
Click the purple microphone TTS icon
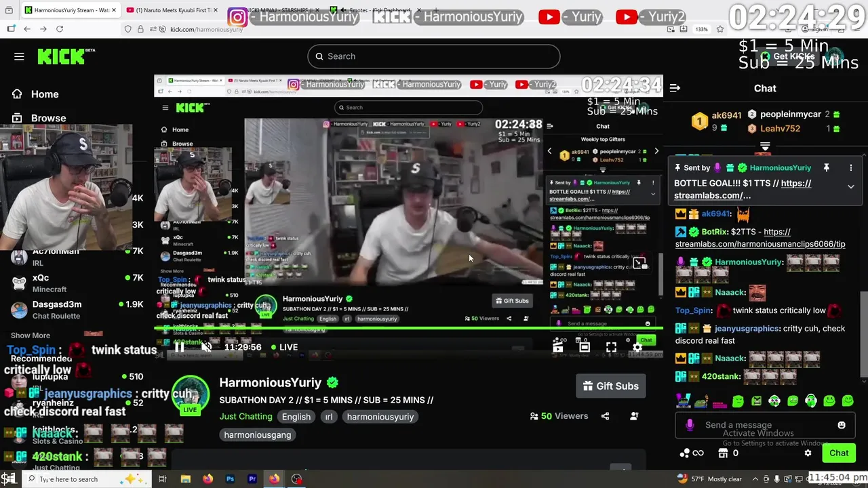pyautogui.click(x=690, y=425)
